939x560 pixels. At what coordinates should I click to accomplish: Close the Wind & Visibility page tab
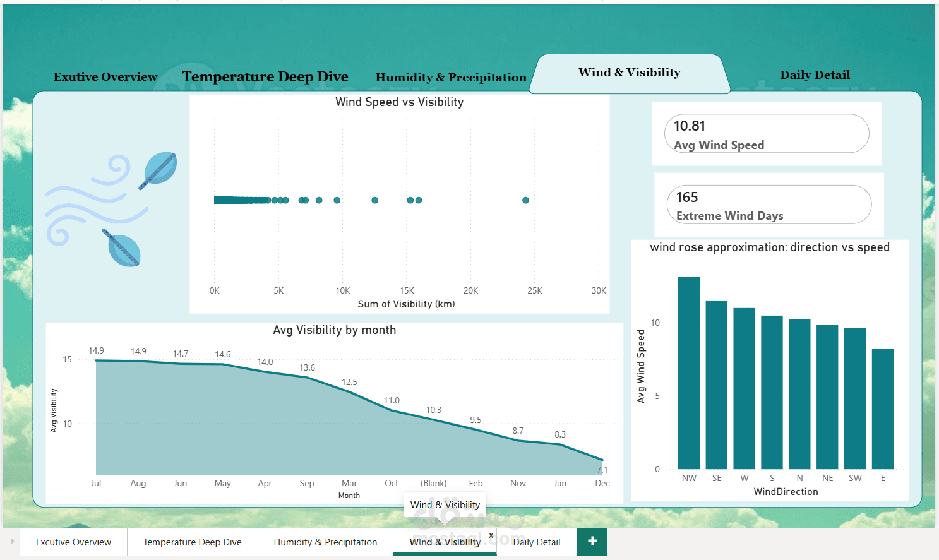click(x=491, y=535)
